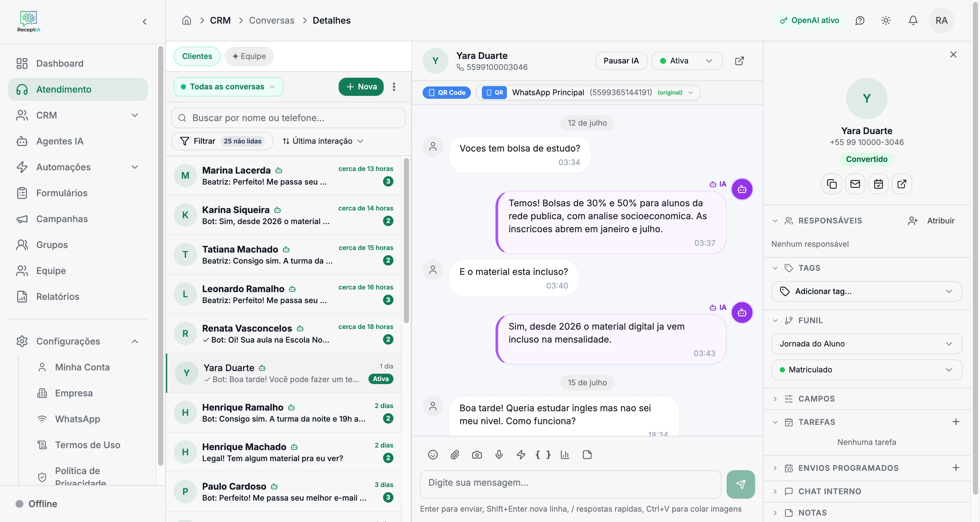Screen dimensions: 980x522
Task: Open the Todas as conversas dropdown
Action: tap(228, 87)
